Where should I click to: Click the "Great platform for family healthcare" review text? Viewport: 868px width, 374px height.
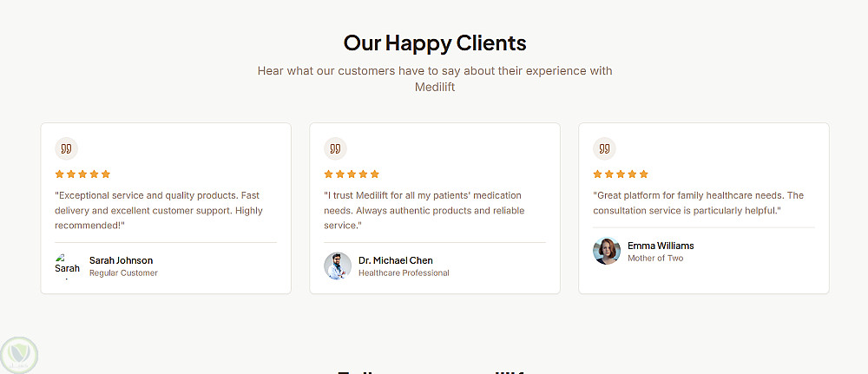point(698,203)
